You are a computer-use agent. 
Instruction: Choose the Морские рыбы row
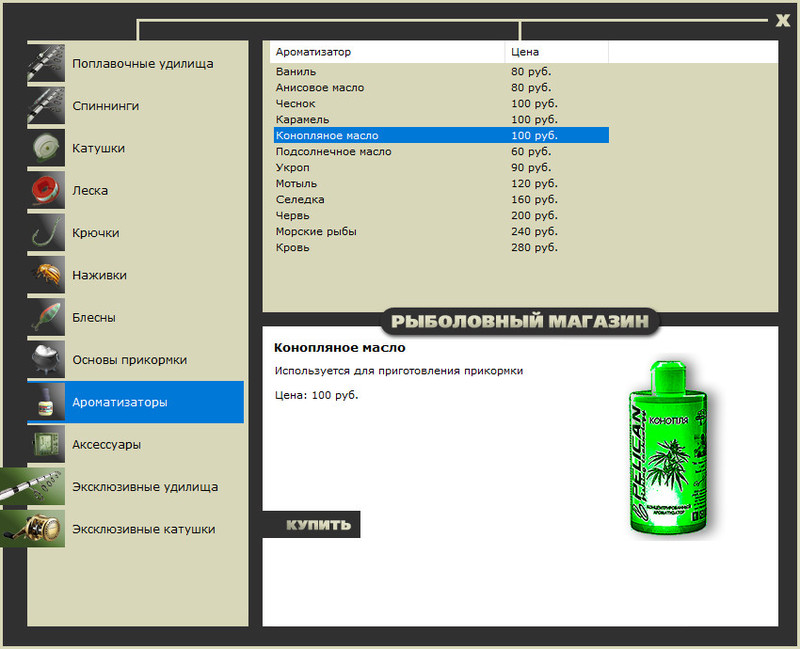pyautogui.click(x=441, y=231)
